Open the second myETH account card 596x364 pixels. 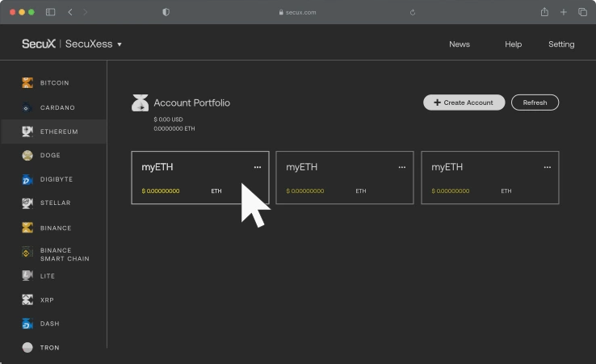345,178
